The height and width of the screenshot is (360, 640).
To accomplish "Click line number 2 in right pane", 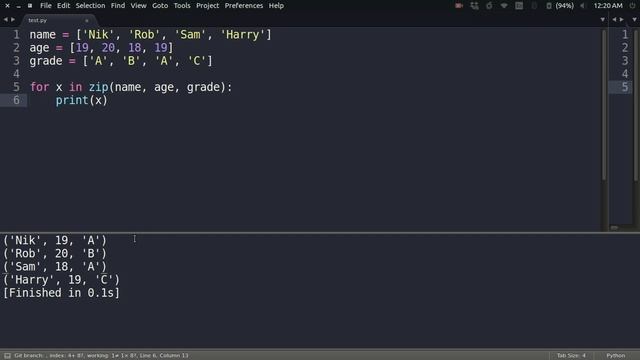I will click(624, 48).
